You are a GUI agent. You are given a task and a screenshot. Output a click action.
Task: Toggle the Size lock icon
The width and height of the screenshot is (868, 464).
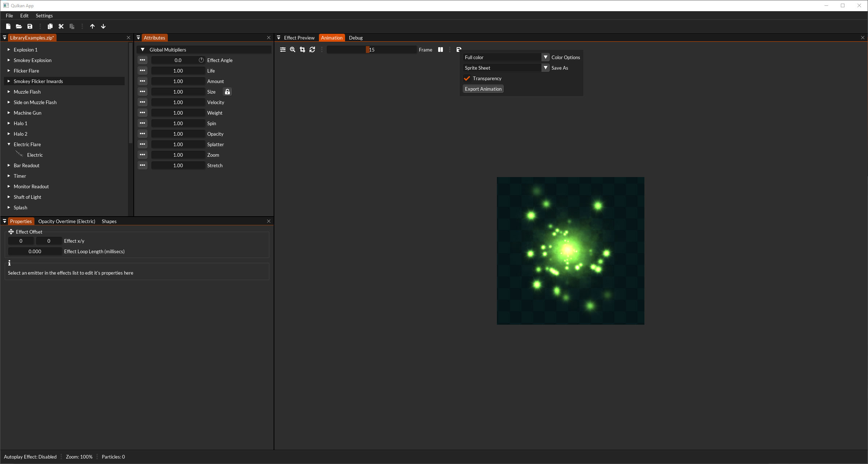click(x=227, y=92)
